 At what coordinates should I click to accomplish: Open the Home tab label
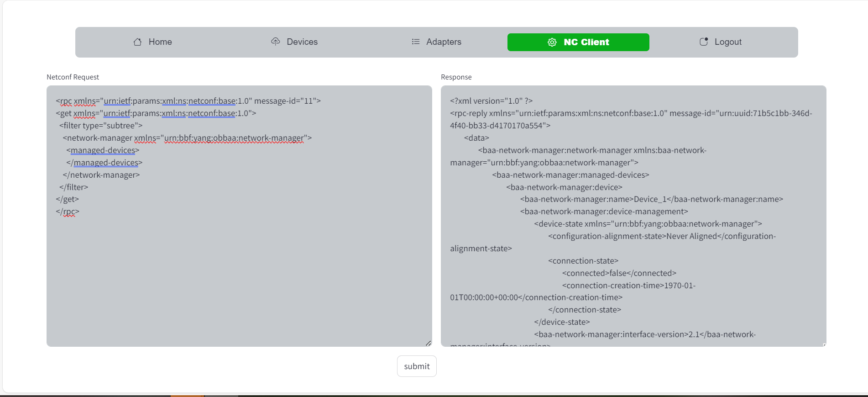coord(160,42)
